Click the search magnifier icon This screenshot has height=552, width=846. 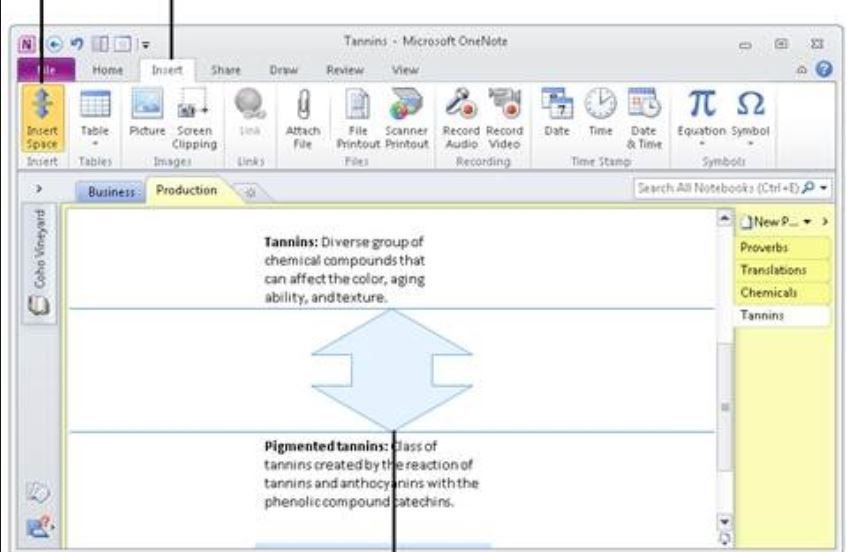point(808,188)
